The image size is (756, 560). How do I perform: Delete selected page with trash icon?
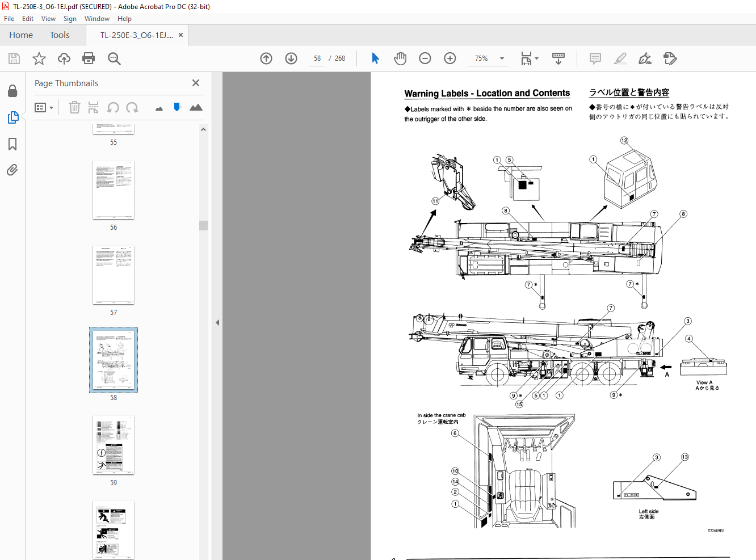(x=74, y=107)
